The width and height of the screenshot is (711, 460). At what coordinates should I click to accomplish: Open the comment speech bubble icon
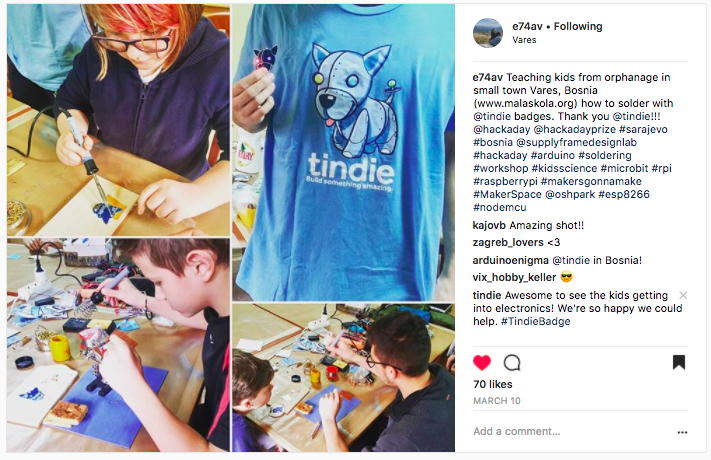tap(512, 362)
